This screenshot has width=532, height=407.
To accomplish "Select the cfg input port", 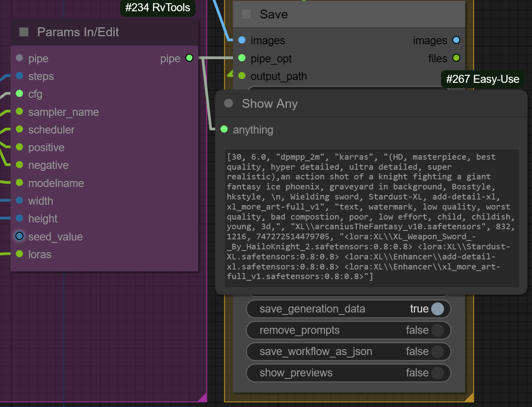I will (19, 93).
